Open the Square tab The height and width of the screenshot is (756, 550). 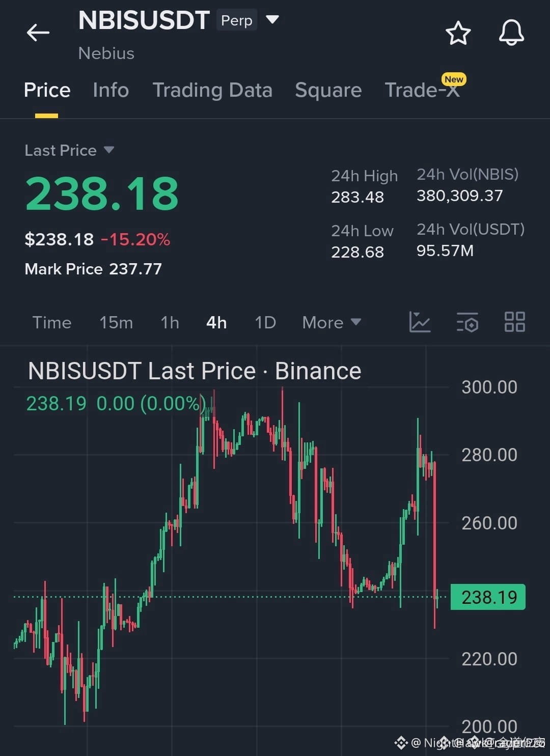(328, 90)
